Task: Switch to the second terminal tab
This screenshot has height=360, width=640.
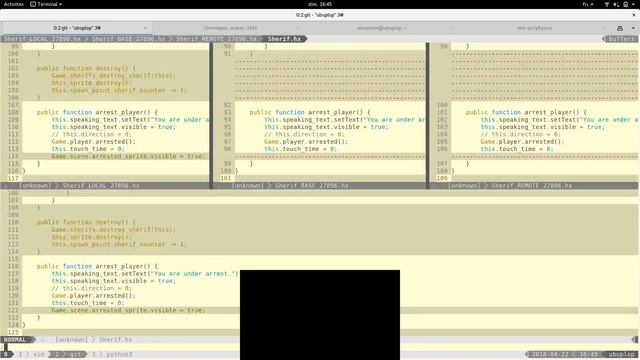Action: tap(230, 28)
